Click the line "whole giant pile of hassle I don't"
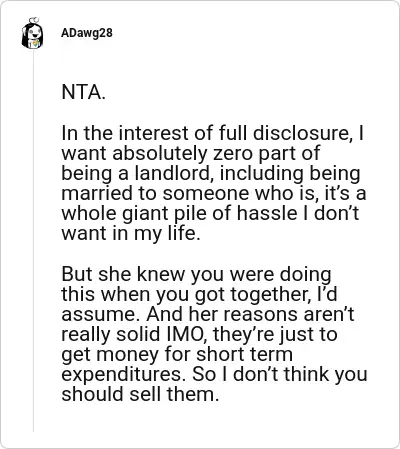This screenshot has width=400, height=449. pos(210,214)
